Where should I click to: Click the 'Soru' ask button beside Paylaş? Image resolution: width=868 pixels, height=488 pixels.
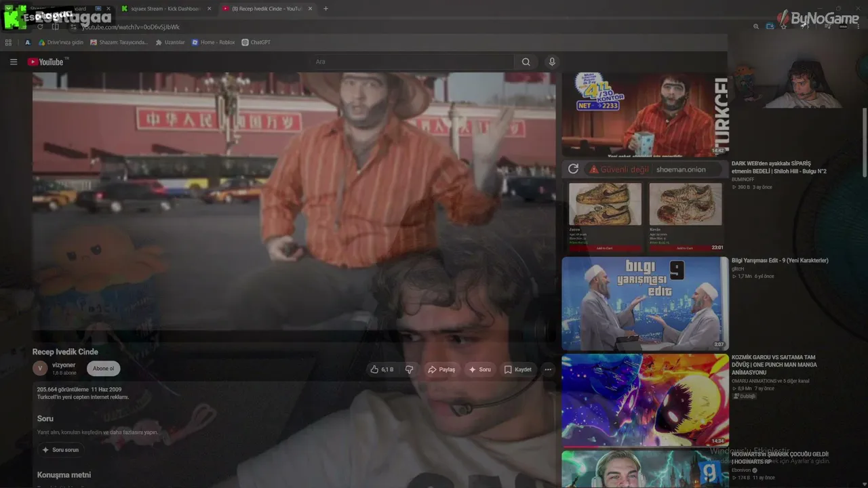[479, 369]
